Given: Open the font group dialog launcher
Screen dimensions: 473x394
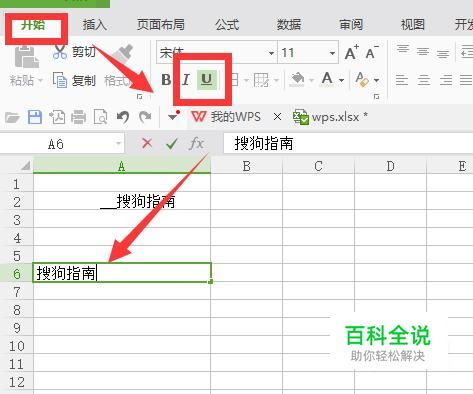Looking at the screenshot, I should [377, 97].
